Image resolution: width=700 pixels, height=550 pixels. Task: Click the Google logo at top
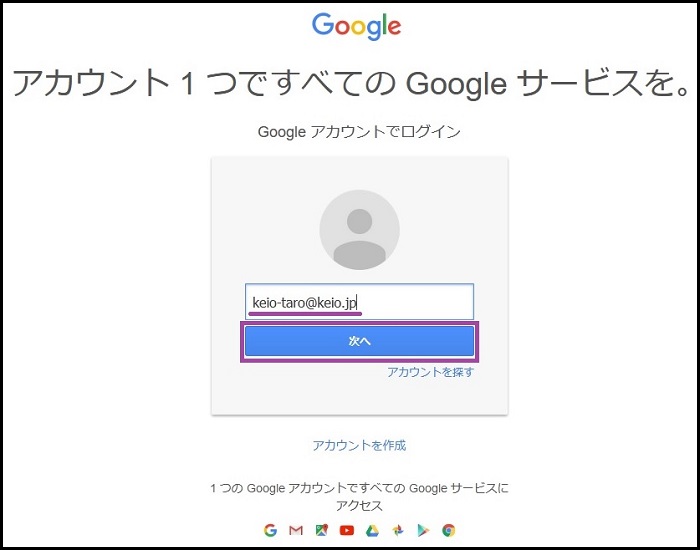356,27
